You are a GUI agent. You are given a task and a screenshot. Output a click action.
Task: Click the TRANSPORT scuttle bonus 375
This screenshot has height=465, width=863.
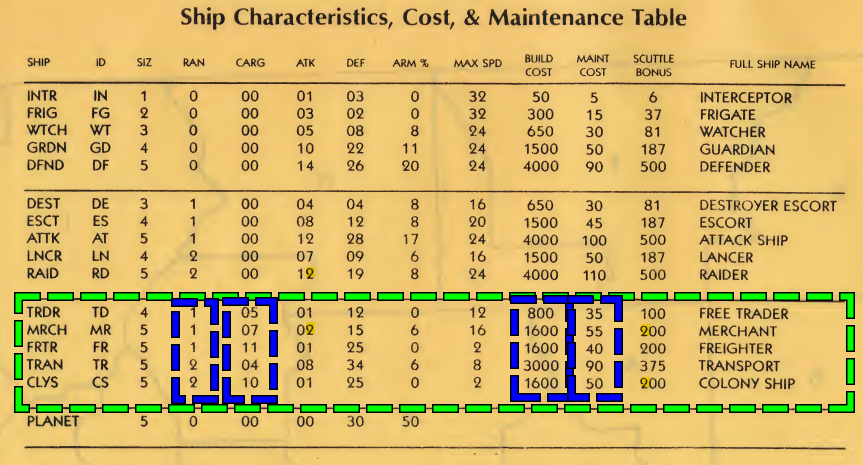coord(653,366)
